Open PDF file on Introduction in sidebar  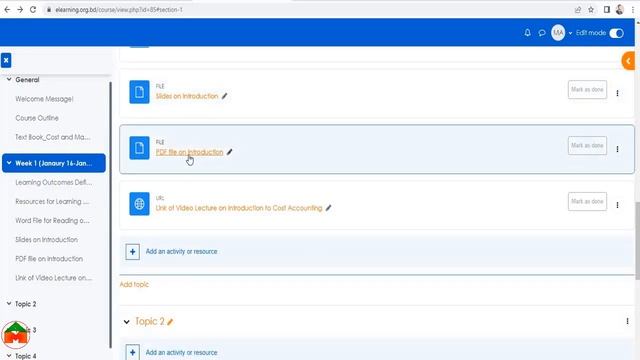[x=49, y=259]
